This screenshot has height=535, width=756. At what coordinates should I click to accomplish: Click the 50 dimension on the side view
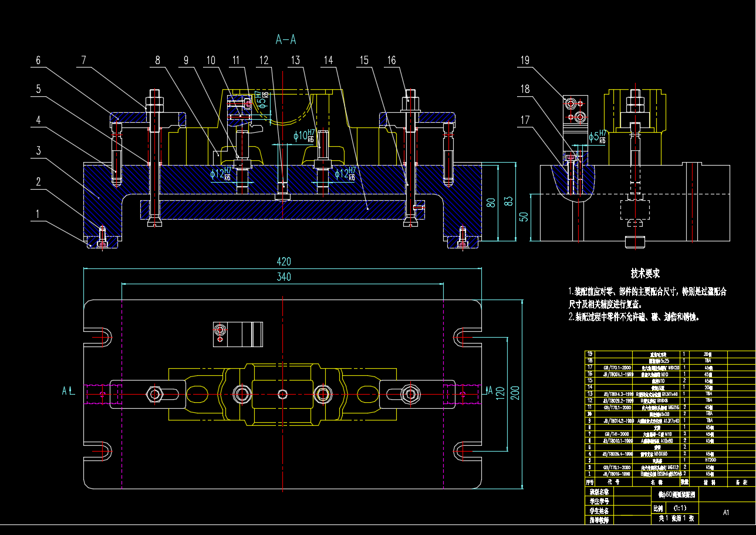(524, 216)
